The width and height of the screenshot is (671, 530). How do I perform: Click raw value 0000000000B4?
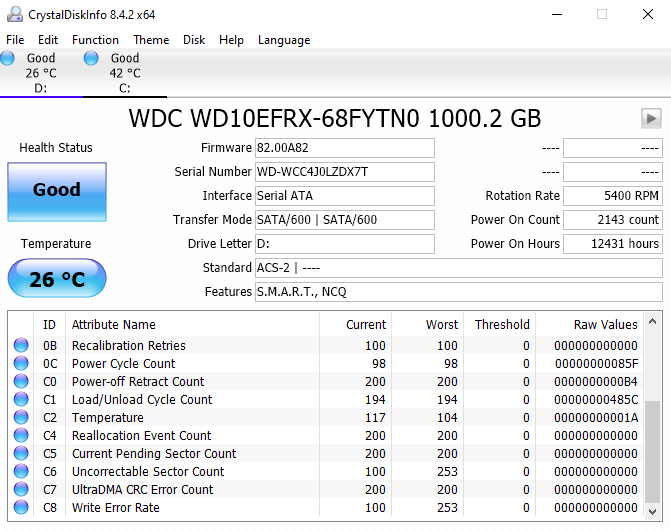tap(596, 382)
